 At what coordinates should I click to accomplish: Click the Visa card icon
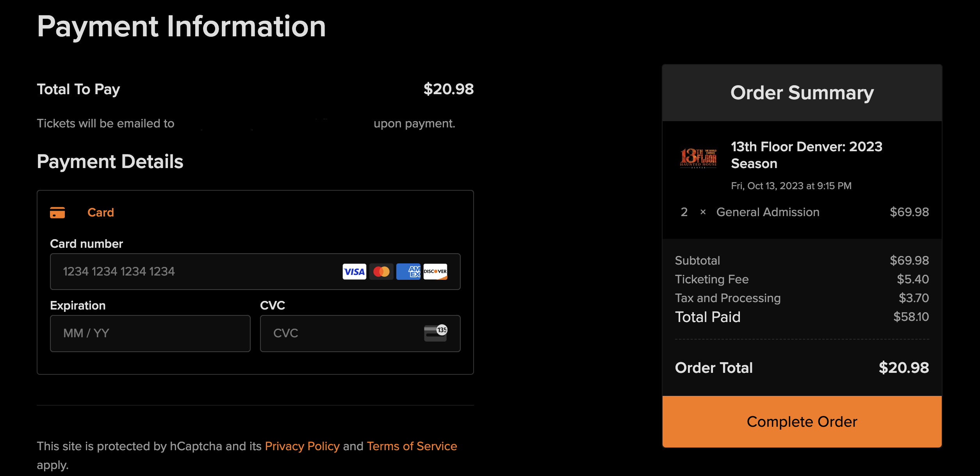(x=354, y=272)
